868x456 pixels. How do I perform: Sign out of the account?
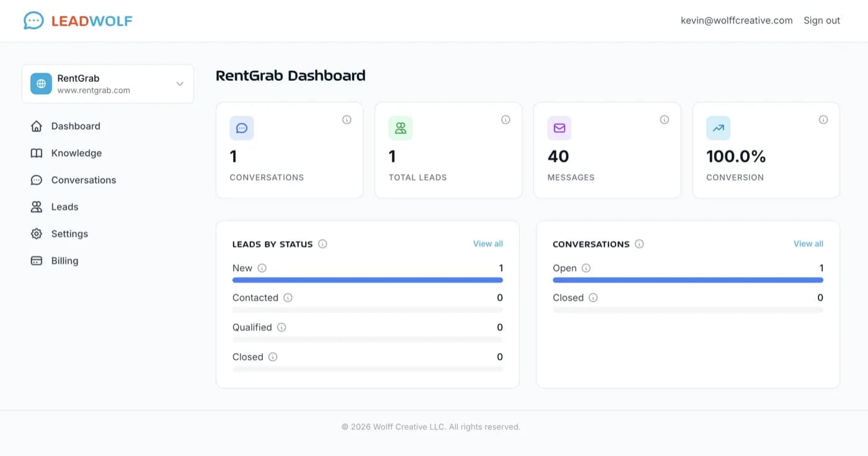(821, 20)
